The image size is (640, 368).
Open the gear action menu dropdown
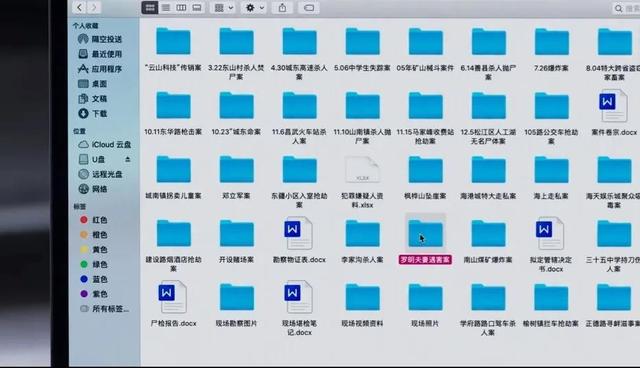[255, 8]
